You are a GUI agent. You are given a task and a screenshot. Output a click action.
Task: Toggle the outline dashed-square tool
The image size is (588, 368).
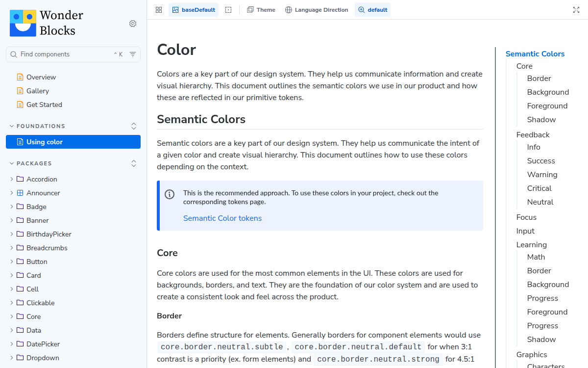pyautogui.click(x=228, y=10)
